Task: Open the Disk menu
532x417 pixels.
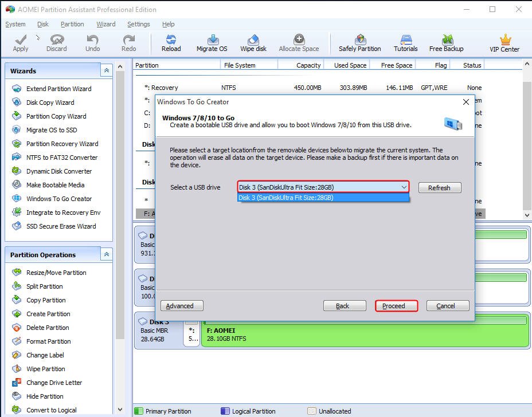Action: tap(43, 24)
